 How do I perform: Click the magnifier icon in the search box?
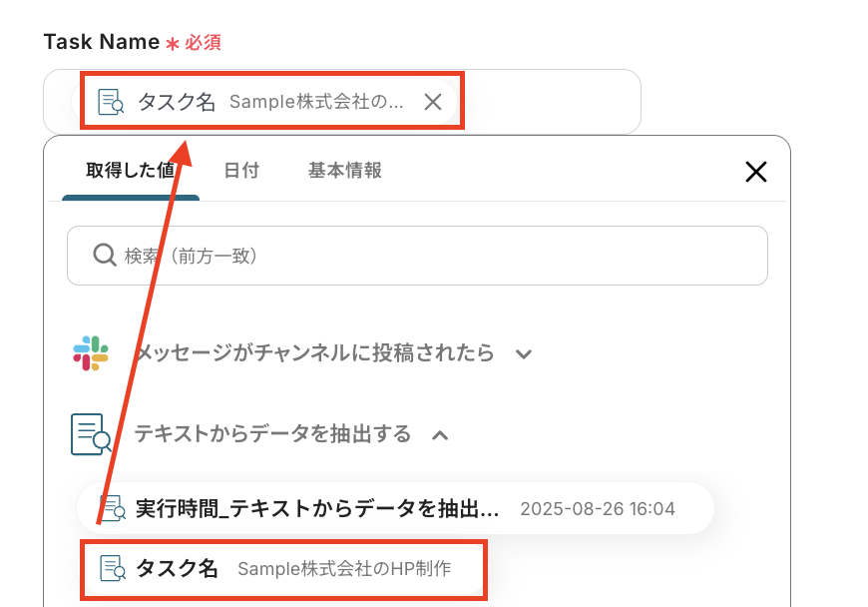pos(104,256)
